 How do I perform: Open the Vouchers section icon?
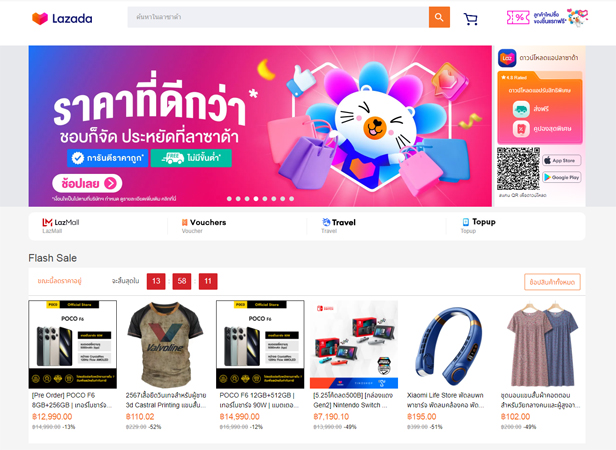point(185,222)
